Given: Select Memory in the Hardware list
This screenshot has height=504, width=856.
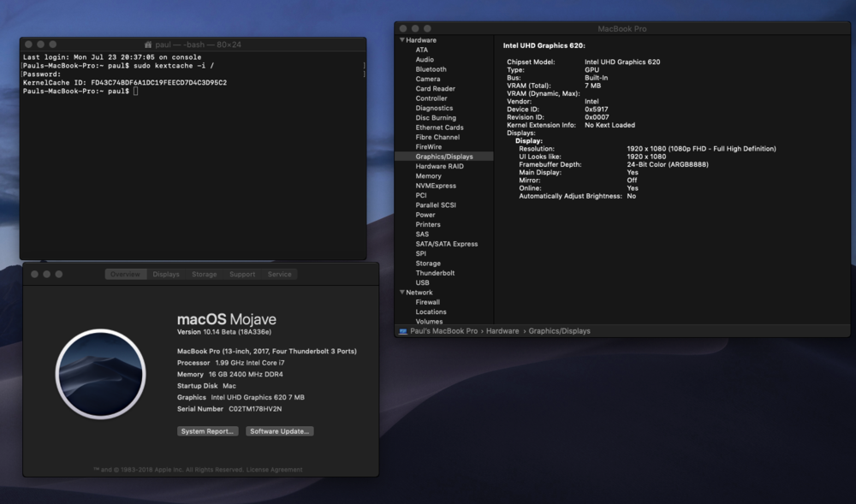Looking at the screenshot, I should pyautogui.click(x=429, y=176).
